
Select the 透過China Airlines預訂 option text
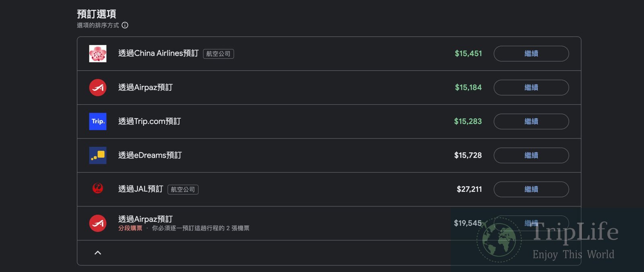pos(159,53)
